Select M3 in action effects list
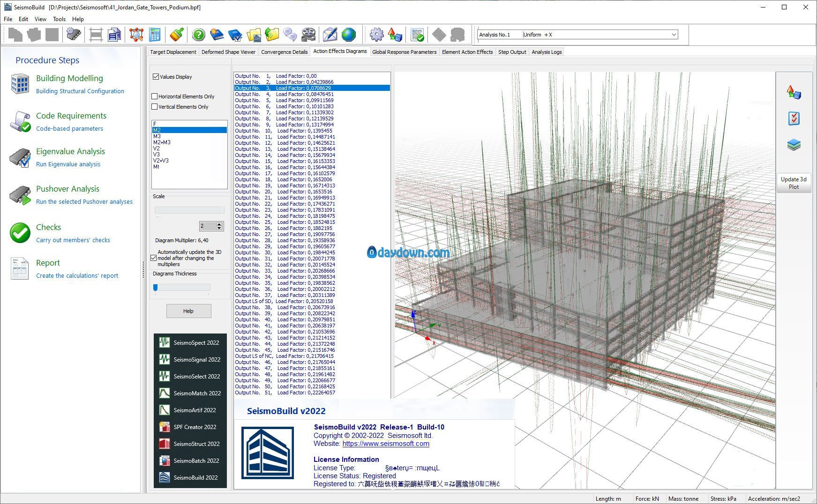The image size is (817, 504). coord(189,136)
